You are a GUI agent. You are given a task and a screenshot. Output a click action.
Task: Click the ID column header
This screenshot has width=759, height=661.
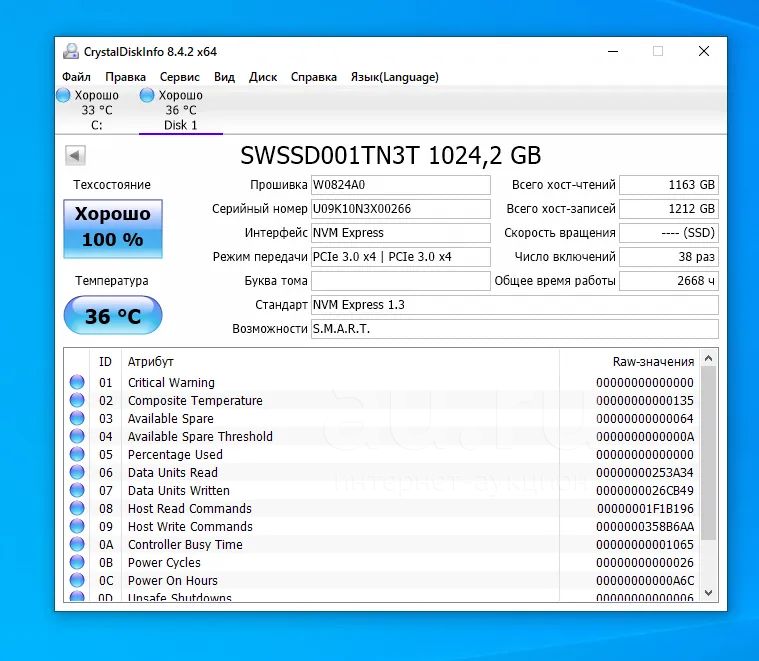pos(105,361)
